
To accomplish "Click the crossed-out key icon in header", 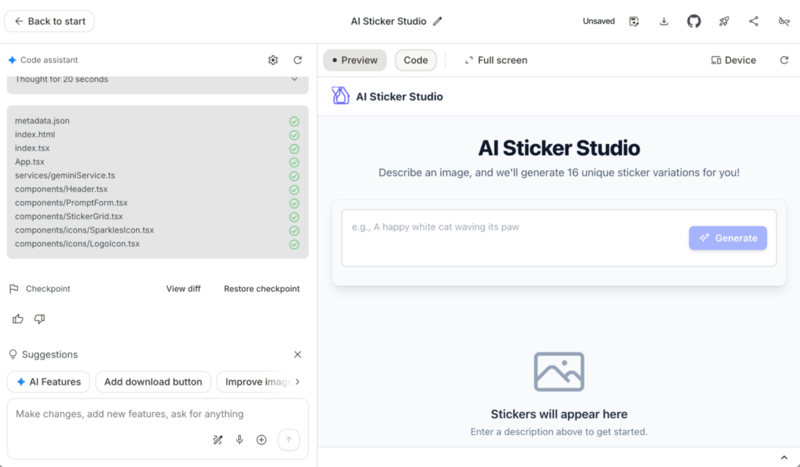I will tap(784, 21).
